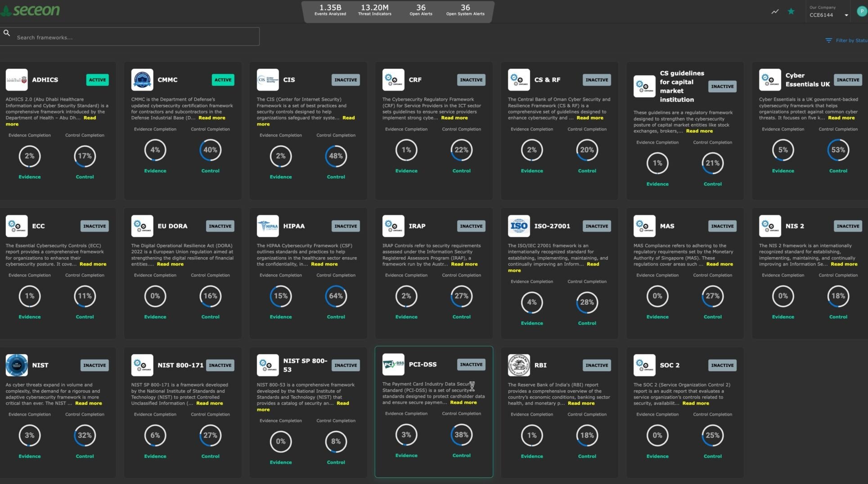Screen dimensions: 868x484
Task: Open Read more on the CIS framework
Action: tap(349, 118)
